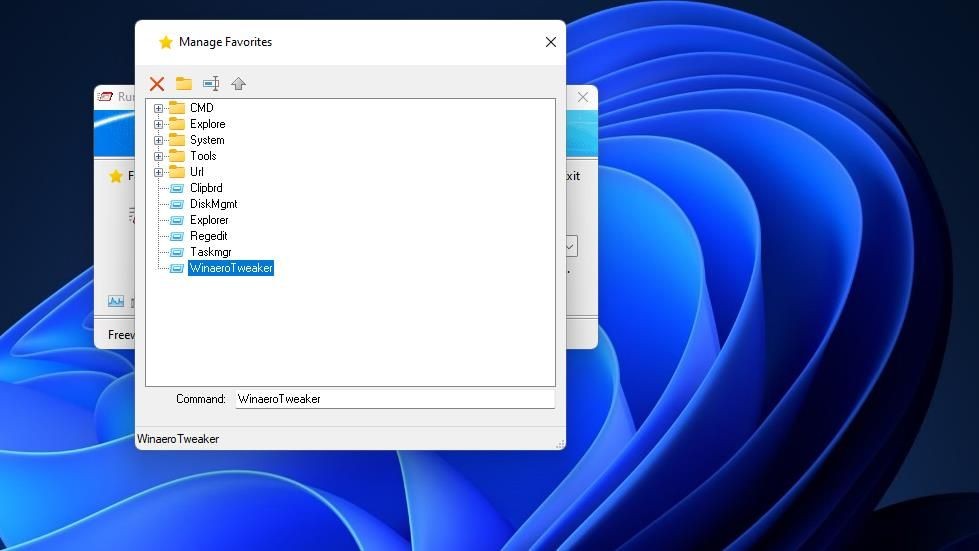Click the Exit button in background Run window
The height and width of the screenshot is (551, 979).
(573, 176)
